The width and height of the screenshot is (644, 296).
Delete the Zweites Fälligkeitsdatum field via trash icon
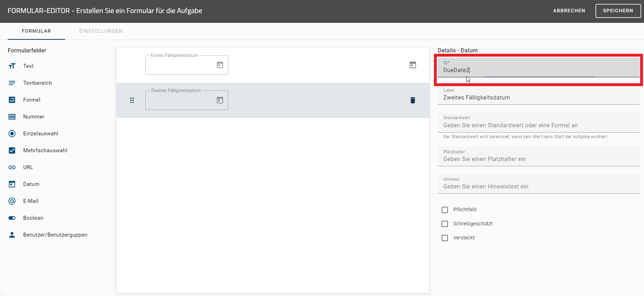point(412,100)
